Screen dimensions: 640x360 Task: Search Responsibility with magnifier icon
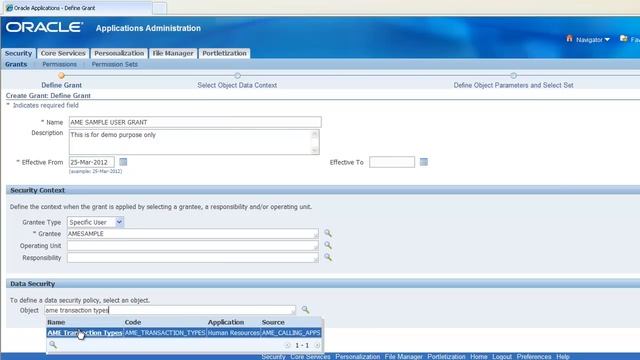(x=328, y=257)
